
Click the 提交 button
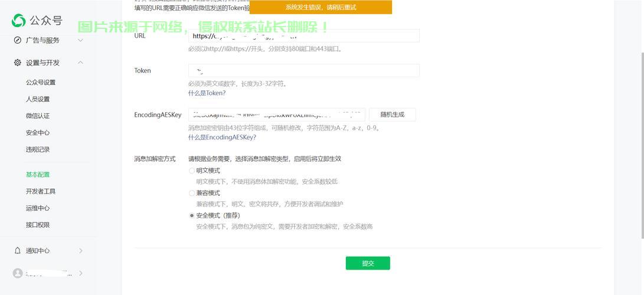coord(368,263)
